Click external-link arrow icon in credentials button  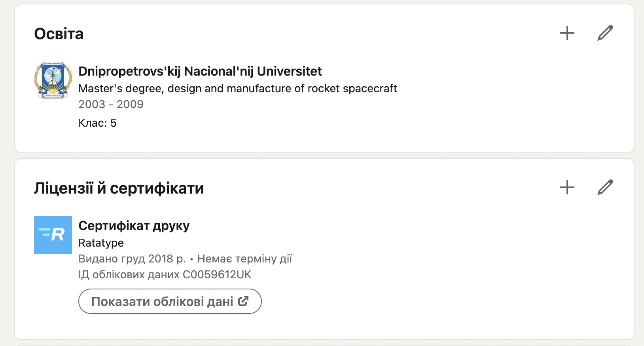tap(243, 301)
